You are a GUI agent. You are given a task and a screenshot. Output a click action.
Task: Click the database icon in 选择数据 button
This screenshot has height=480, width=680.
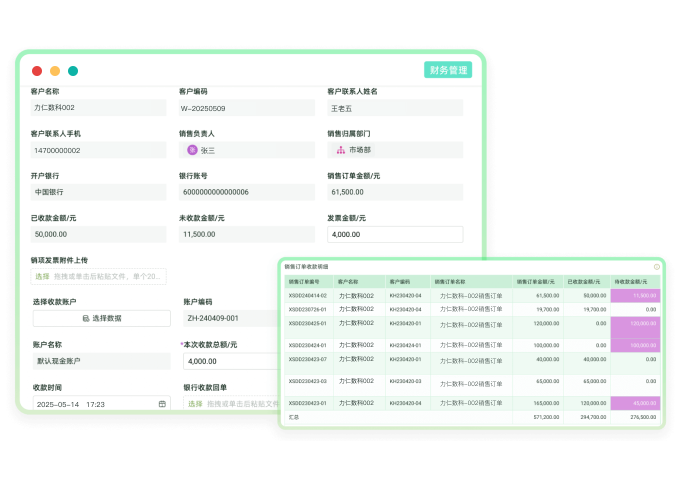point(86,318)
